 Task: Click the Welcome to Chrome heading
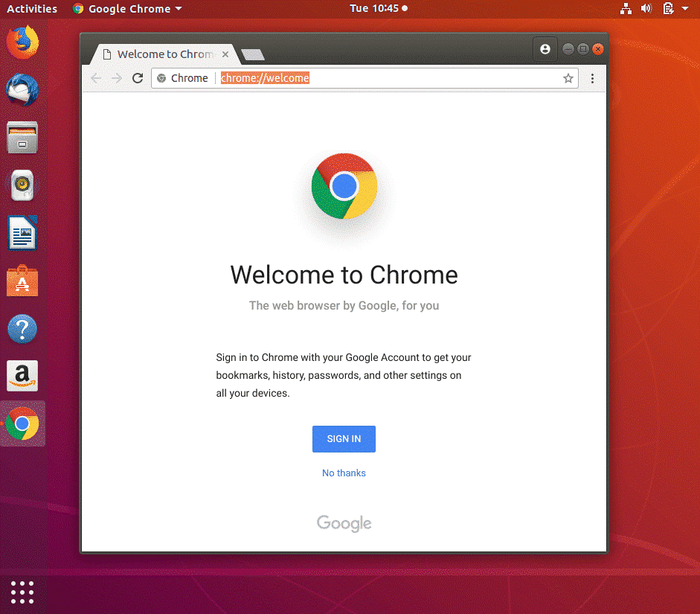click(344, 275)
